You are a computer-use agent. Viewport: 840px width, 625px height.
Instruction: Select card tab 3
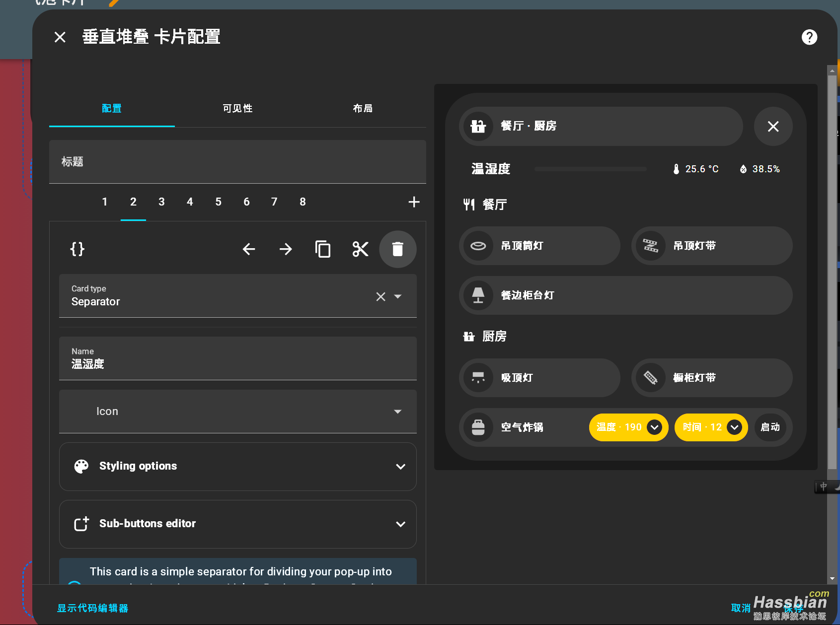tap(161, 202)
